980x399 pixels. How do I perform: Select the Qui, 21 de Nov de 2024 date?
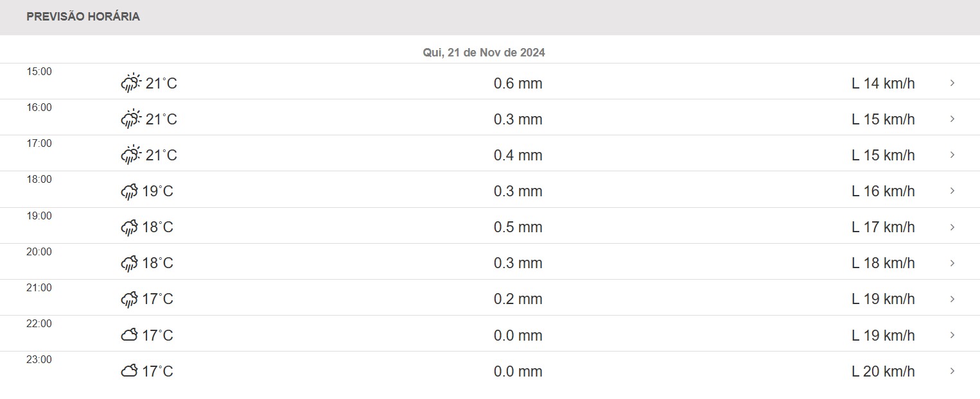tap(484, 53)
